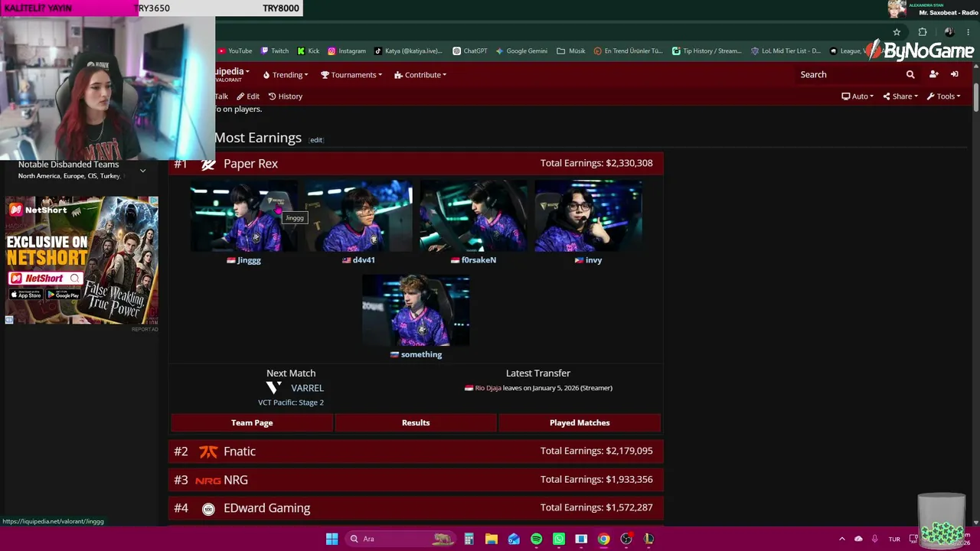Open the d4v41 player link

[x=364, y=260]
